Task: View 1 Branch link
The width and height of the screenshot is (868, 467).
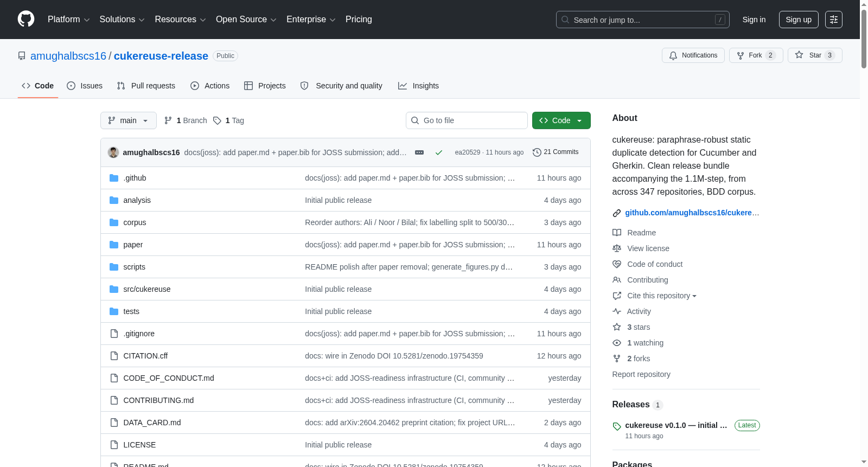Action: click(x=186, y=120)
